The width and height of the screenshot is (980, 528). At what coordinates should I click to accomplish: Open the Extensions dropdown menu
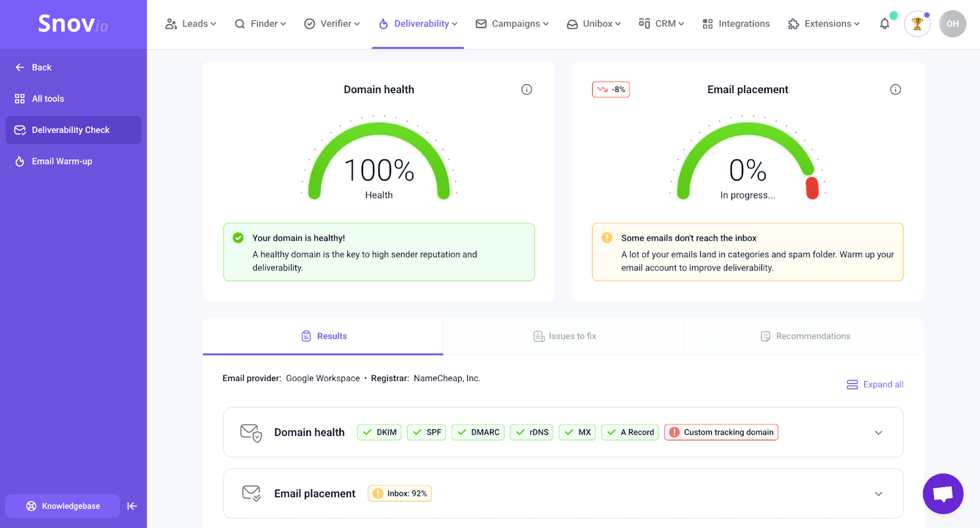point(824,24)
